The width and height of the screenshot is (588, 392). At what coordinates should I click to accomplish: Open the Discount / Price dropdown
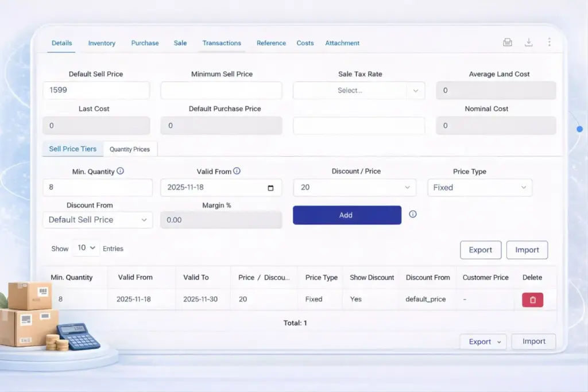[354, 188]
